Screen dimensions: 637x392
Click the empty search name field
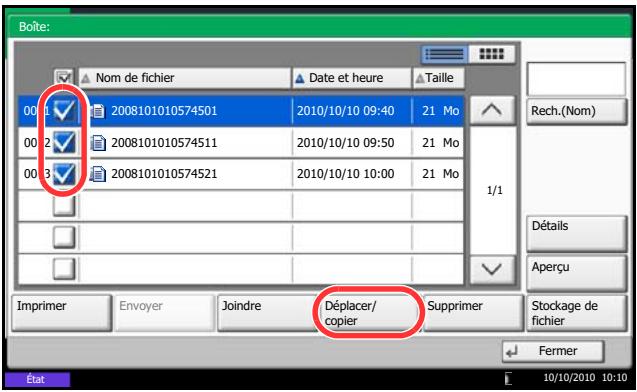[x=576, y=79]
